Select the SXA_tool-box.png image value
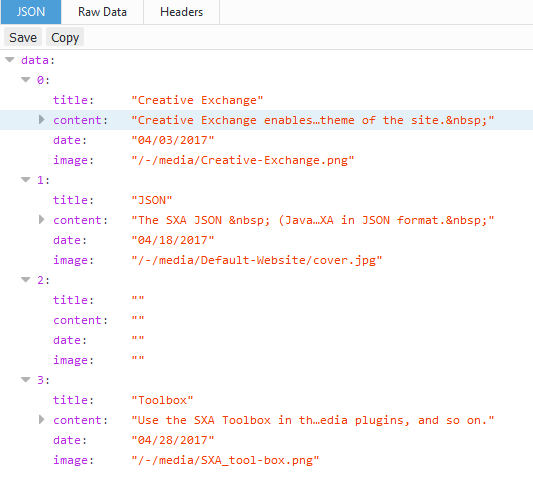This screenshot has height=498, width=533. pyautogui.click(x=225, y=460)
